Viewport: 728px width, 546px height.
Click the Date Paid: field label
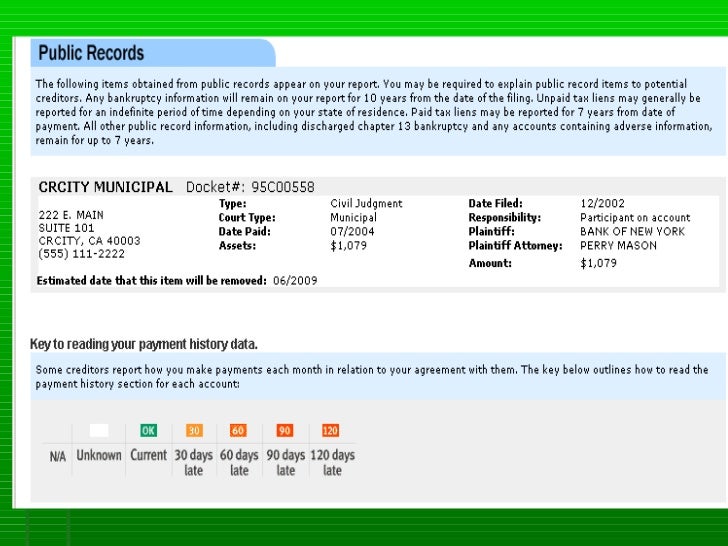(x=244, y=231)
